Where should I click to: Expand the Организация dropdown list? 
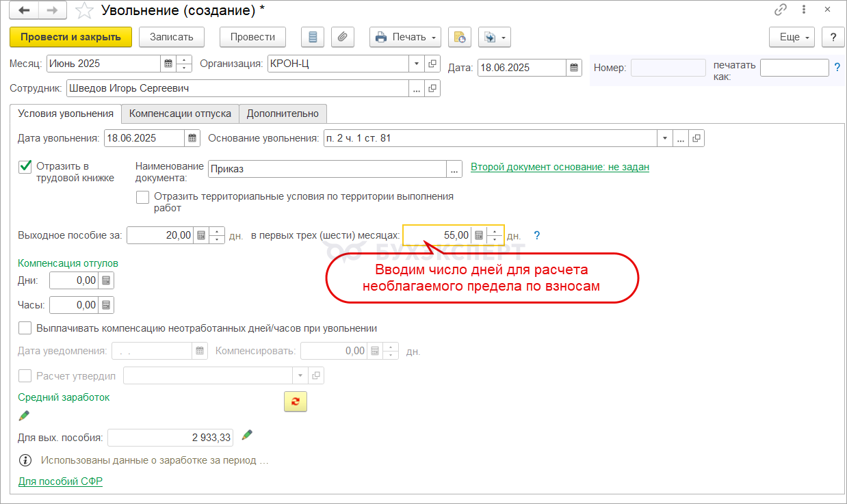(x=417, y=64)
